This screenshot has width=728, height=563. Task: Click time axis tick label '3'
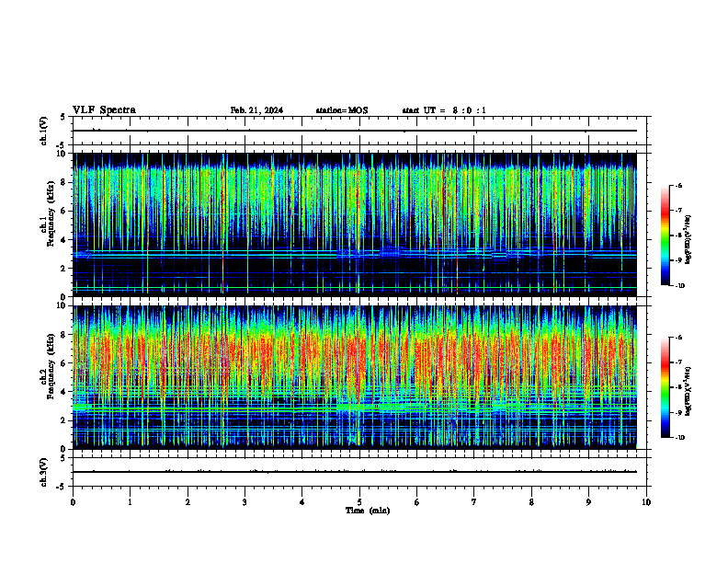[245, 502]
